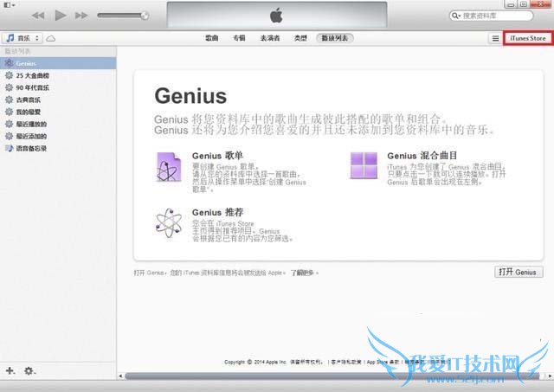
Task: Click the horizontal scrollbar thumb
Action: pos(332,376)
